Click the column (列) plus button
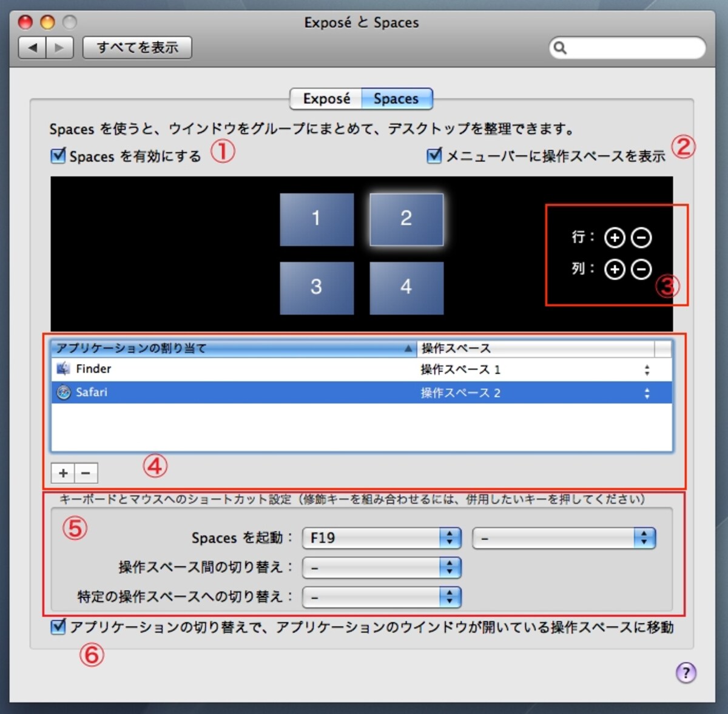Image resolution: width=728 pixels, height=714 pixels. [x=615, y=269]
